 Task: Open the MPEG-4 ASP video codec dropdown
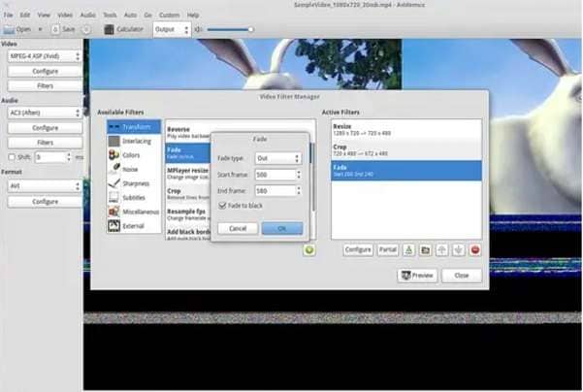[45, 56]
